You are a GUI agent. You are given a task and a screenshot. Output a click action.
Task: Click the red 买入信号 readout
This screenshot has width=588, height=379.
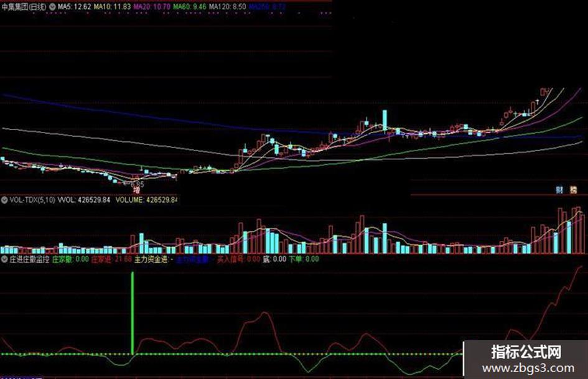pos(238,259)
